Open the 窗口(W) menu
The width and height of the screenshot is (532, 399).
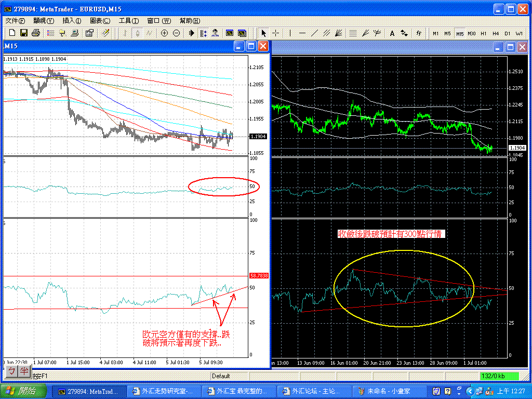click(x=159, y=21)
